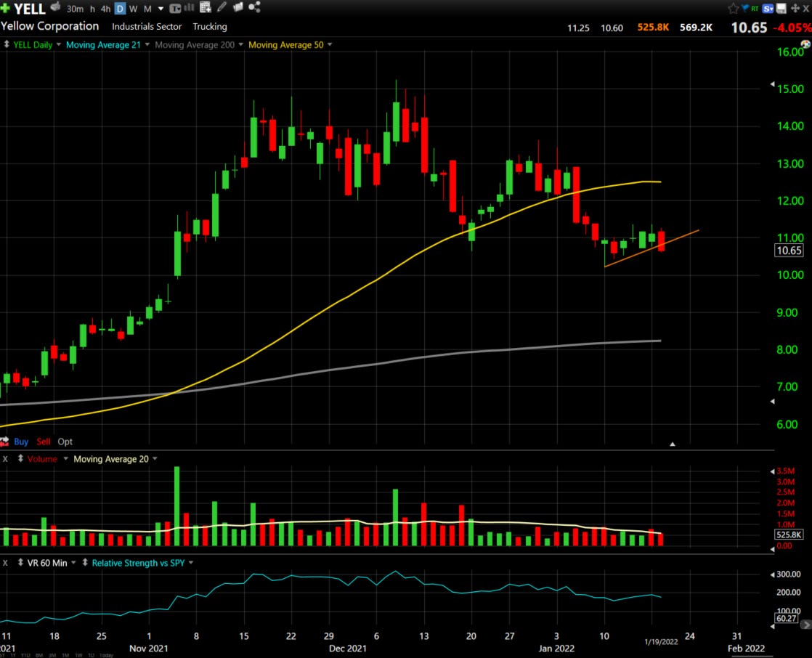Click the blue filter funnel icon
This screenshot has width=812, height=658.
pyautogui.click(x=744, y=8)
